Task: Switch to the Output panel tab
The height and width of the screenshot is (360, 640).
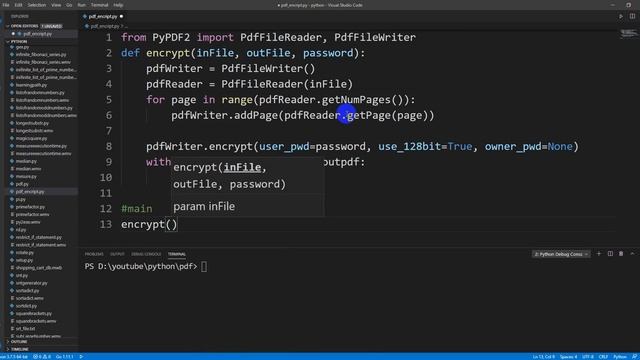Action: pos(117,254)
